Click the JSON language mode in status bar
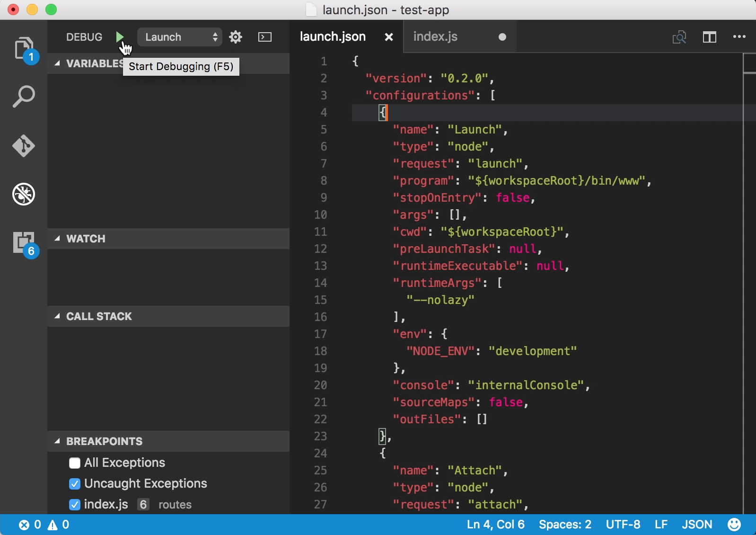The width and height of the screenshot is (756, 535). click(x=696, y=525)
